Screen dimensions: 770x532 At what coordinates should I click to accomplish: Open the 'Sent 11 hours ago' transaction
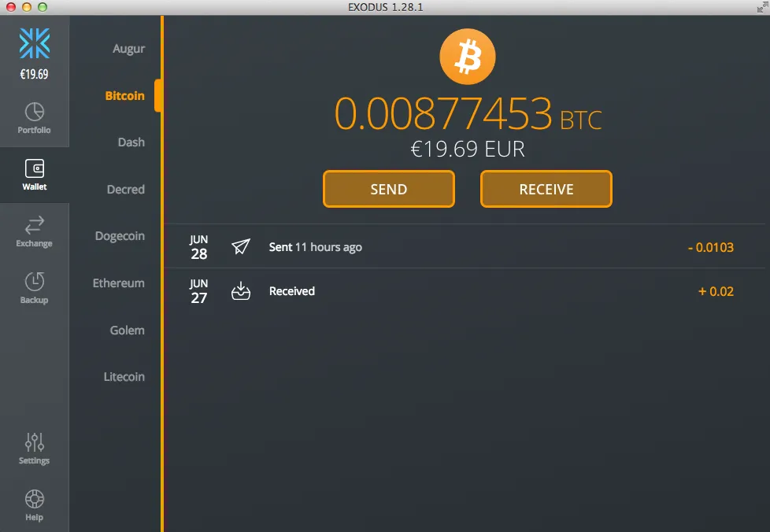click(x=465, y=247)
